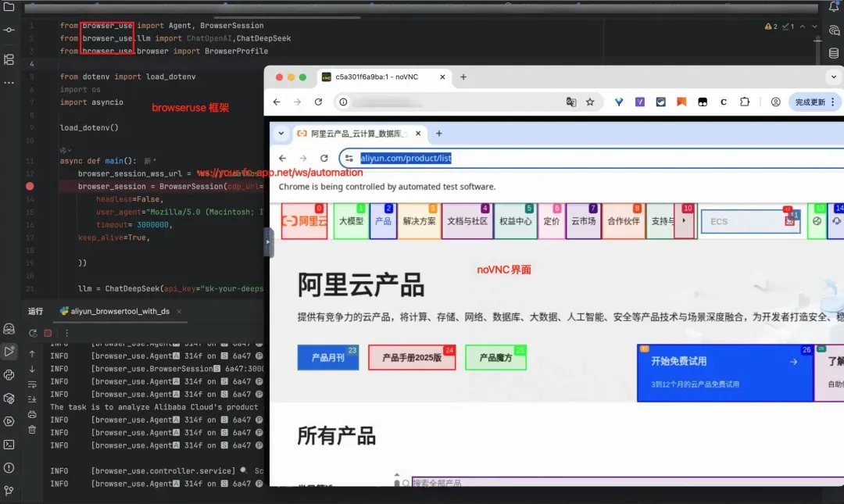Viewport: 844px width, 504px height.
Task: Open the 产品手册2025版 link
Action: 409,357
